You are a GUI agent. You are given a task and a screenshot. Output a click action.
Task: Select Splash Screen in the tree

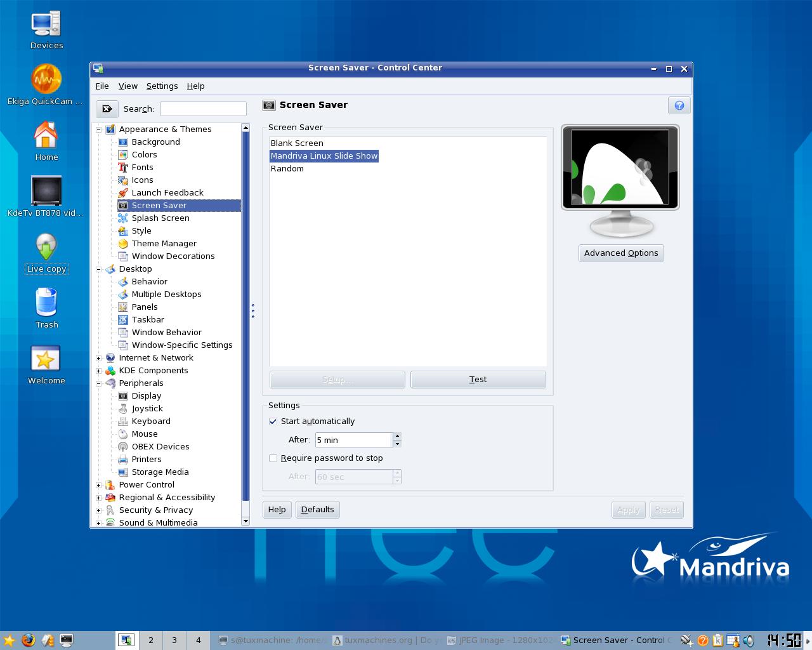[160, 218]
